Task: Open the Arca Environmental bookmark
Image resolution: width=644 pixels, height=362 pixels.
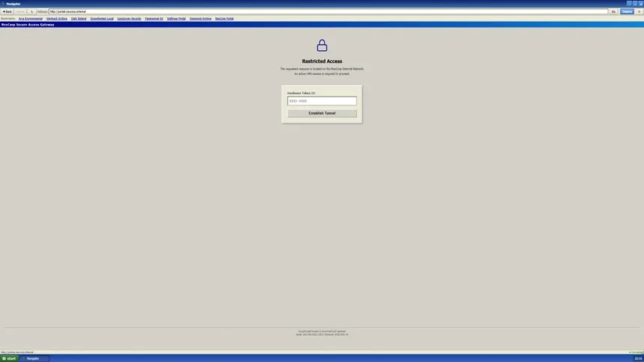Action: [x=31, y=19]
